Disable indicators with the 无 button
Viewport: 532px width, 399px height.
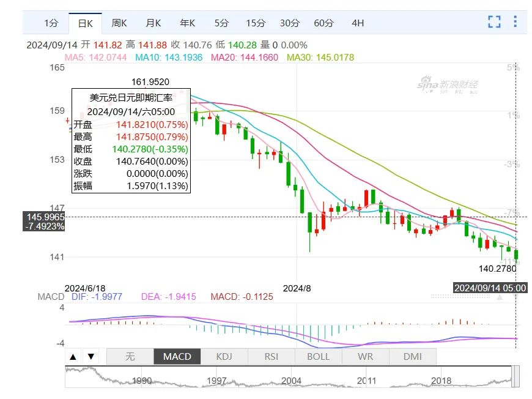130,357
